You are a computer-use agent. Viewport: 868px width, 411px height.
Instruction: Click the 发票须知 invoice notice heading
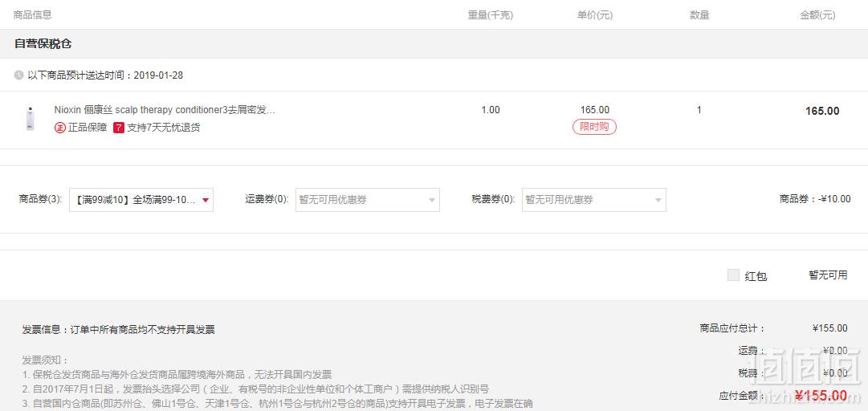tap(46, 360)
